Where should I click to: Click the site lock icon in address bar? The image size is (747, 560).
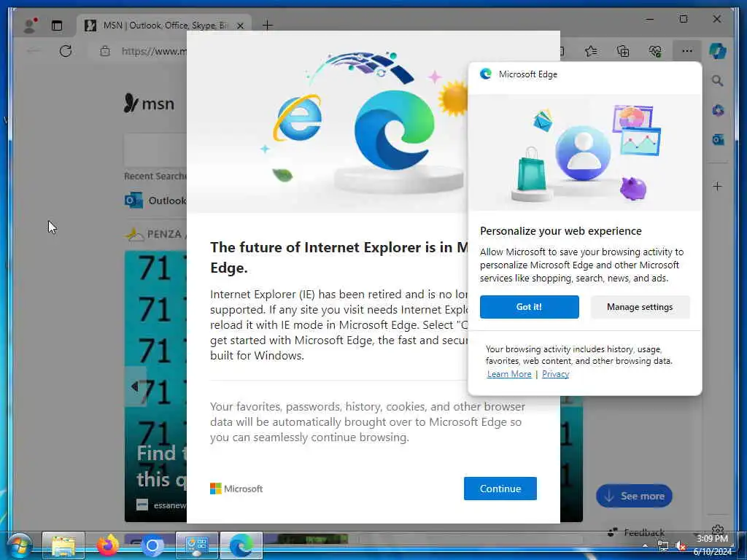[105, 51]
